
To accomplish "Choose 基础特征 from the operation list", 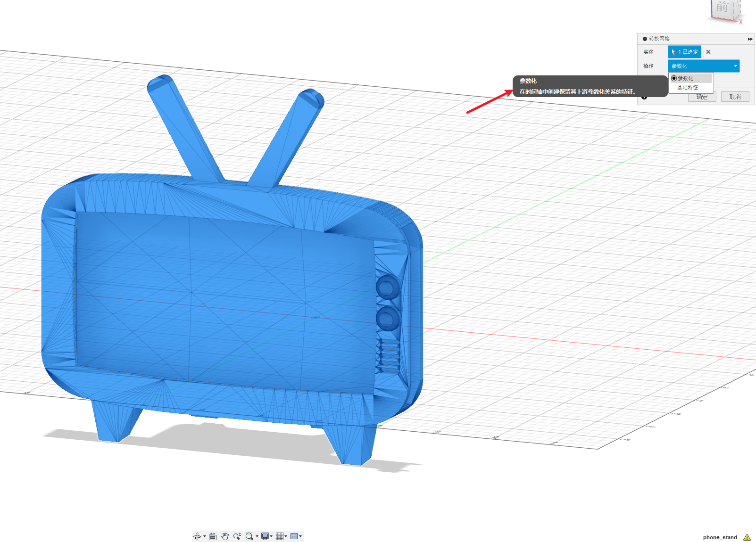I will pos(688,88).
